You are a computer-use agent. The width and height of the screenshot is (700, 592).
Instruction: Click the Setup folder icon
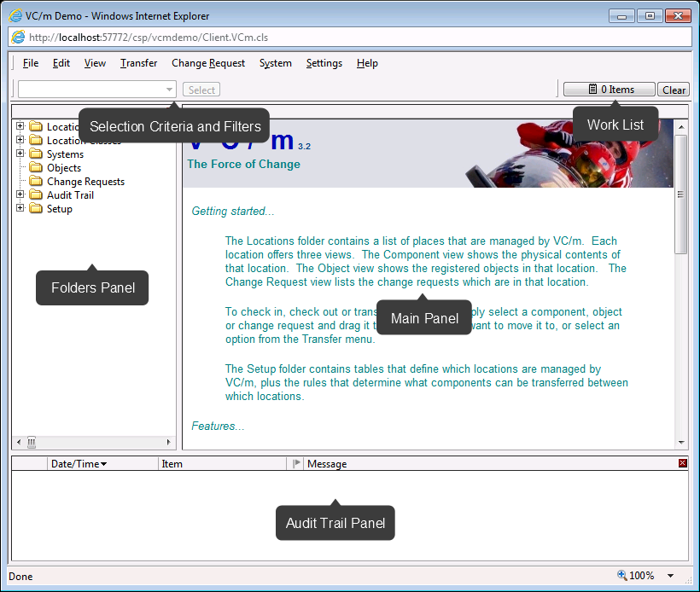pos(36,209)
